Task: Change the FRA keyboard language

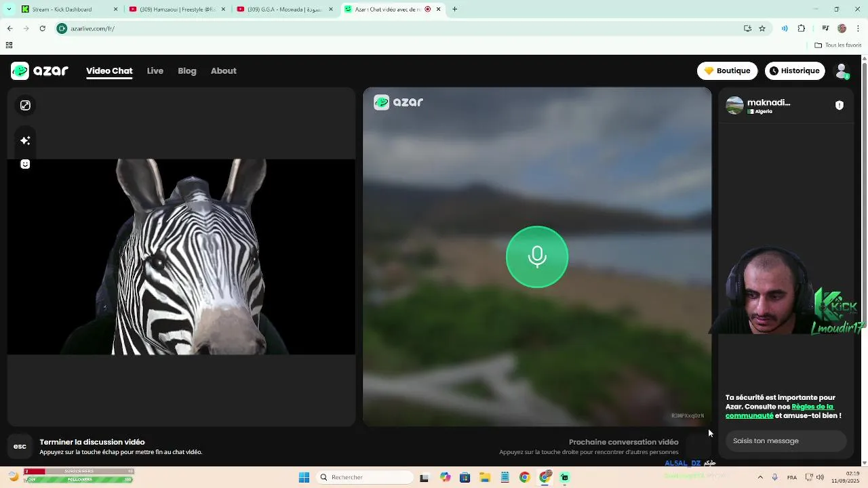Action: (x=792, y=477)
